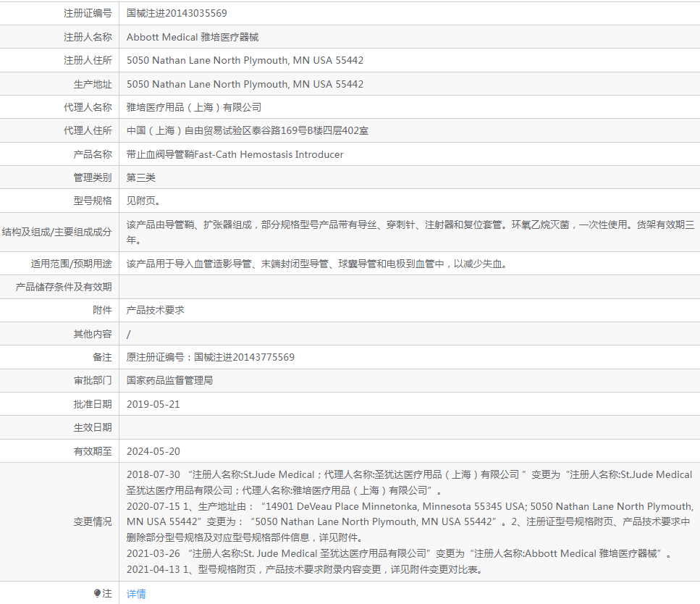Select the 2020-07-15 change record line
Image resolution: width=700 pixels, height=604 pixels.
410,521
